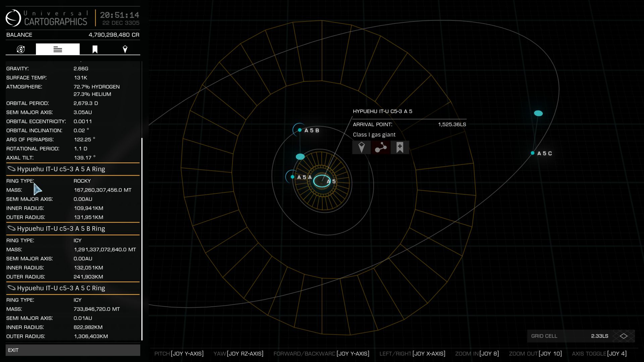
Task: Click the AXIS TOGGLE [JOY 4] control hint
Action: click(x=599, y=354)
